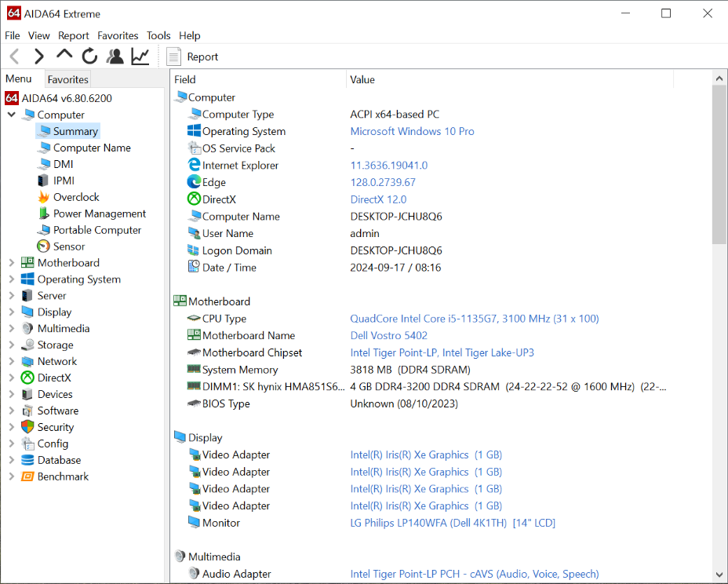
Task: Open the Intel Tiger Point-LP PCH audio link
Action: (x=475, y=574)
